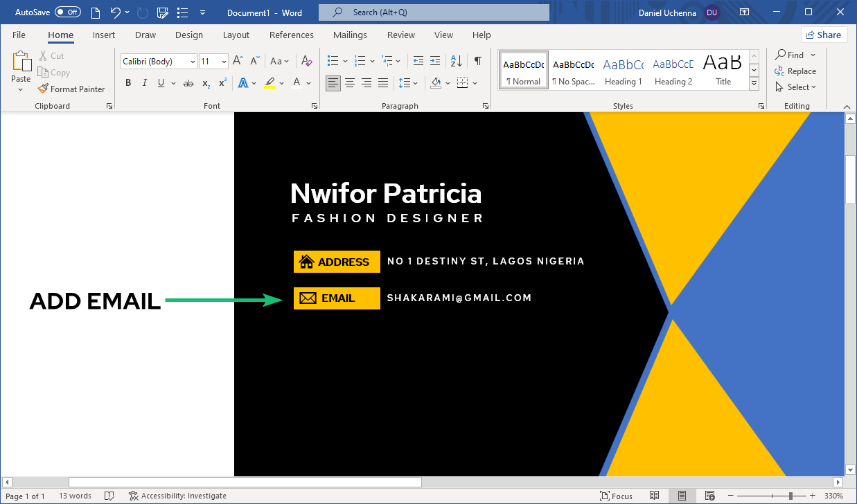The height and width of the screenshot is (504, 857).
Task: Expand the Styles gallery
Action: (x=754, y=84)
